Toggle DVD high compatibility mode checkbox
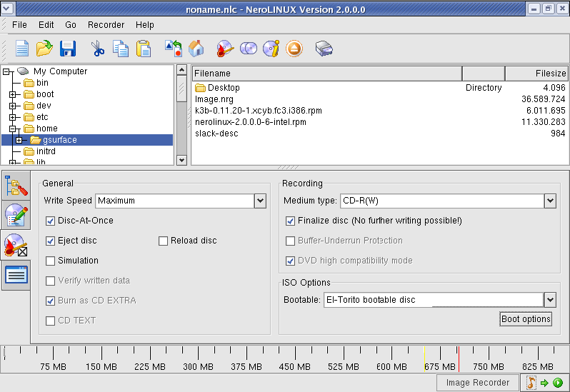This screenshot has height=392, width=570. click(290, 261)
